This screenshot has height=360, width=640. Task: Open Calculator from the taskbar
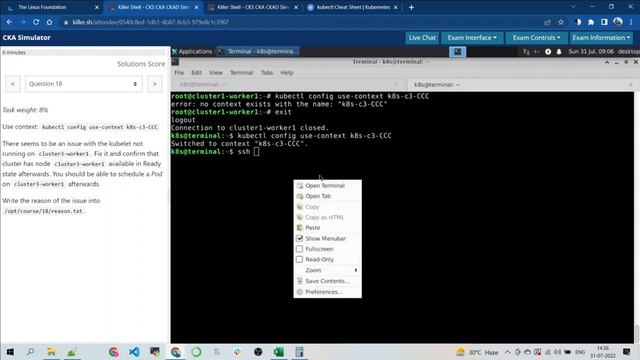[x=300, y=352]
